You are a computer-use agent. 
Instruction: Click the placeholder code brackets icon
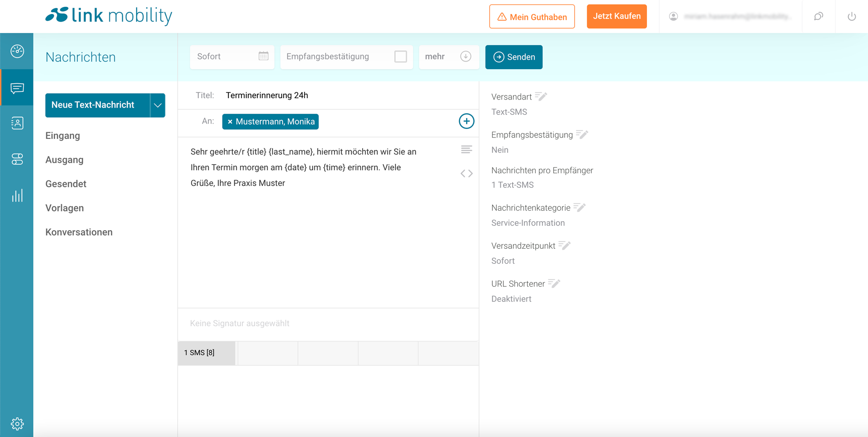click(x=467, y=173)
